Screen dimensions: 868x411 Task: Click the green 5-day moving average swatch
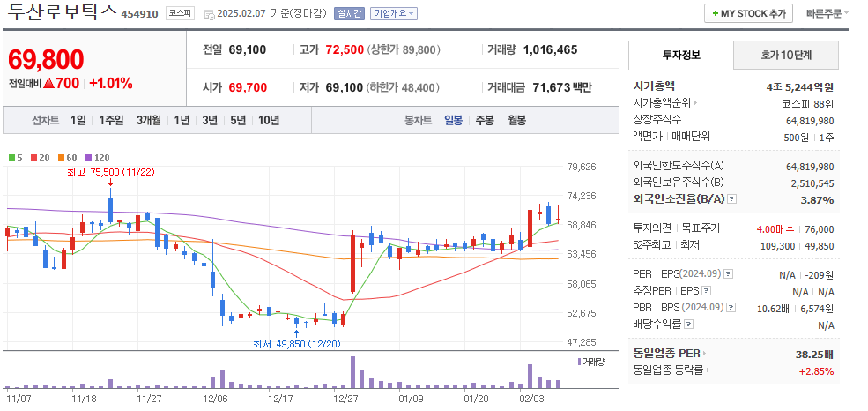(x=11, y=157)
